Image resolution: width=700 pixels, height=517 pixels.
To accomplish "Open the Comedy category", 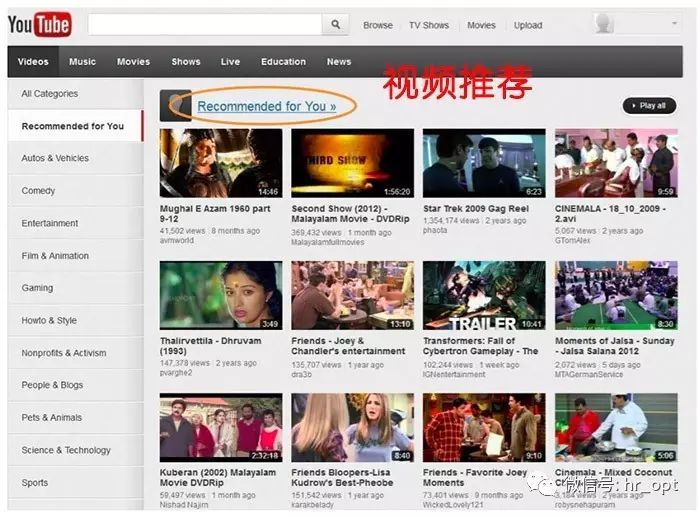I will [x=75, y=191].
